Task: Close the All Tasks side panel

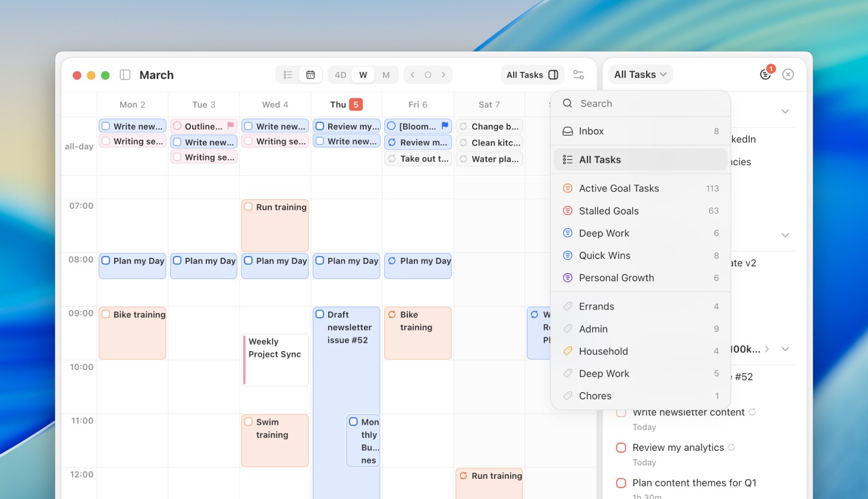Action: [788, 74]
